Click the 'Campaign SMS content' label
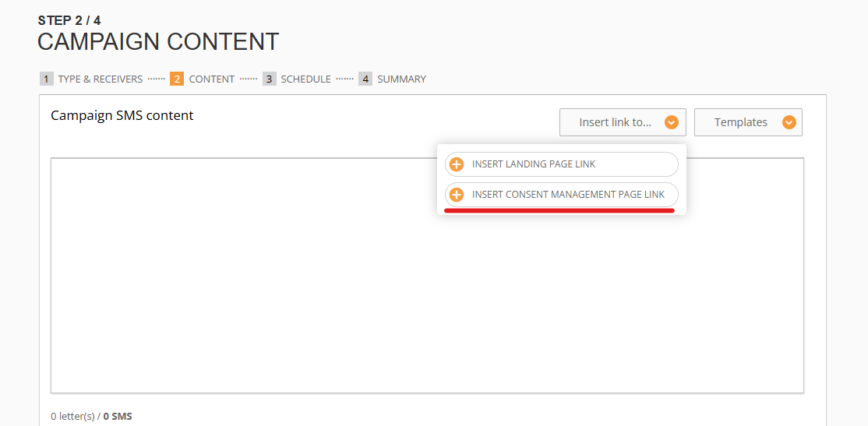Viewport: 868px width, 426px height. [x=122, y=116]
